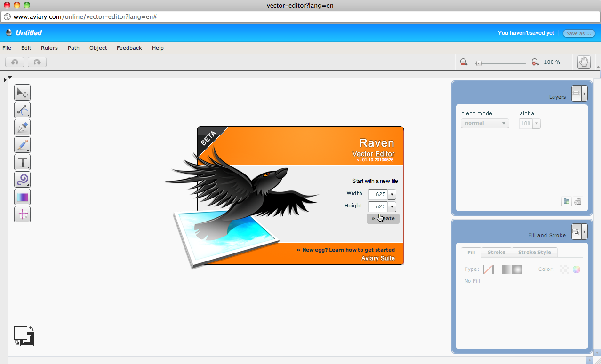Select the Selection and move tool

coord(22,93)
